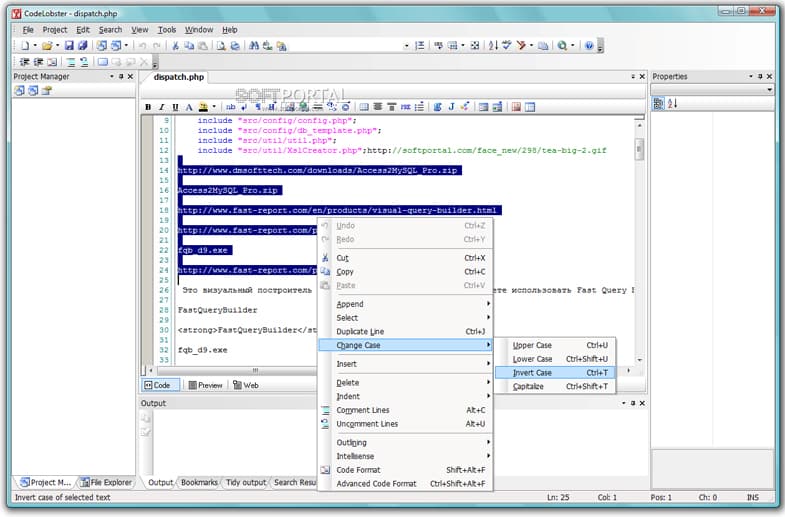Click the sort A-Z icon in main toolbar
The height and width of the screenshot is (517, 785).
tap(493, 46)
